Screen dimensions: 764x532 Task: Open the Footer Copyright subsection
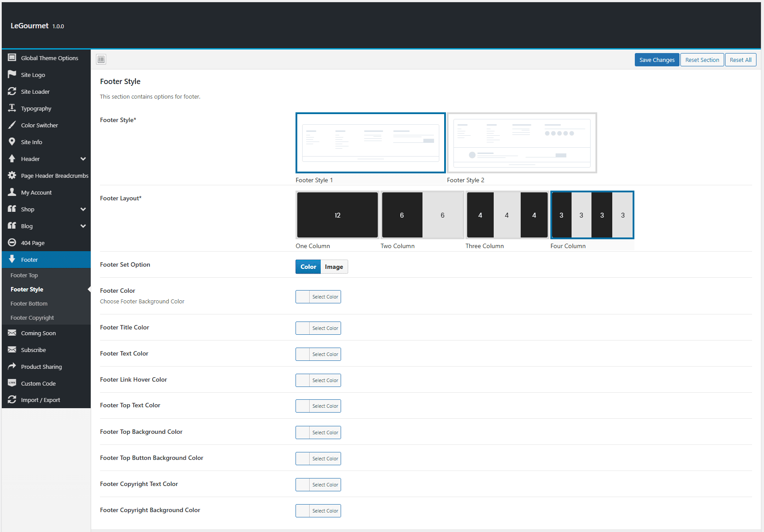[x=32, y=318]
